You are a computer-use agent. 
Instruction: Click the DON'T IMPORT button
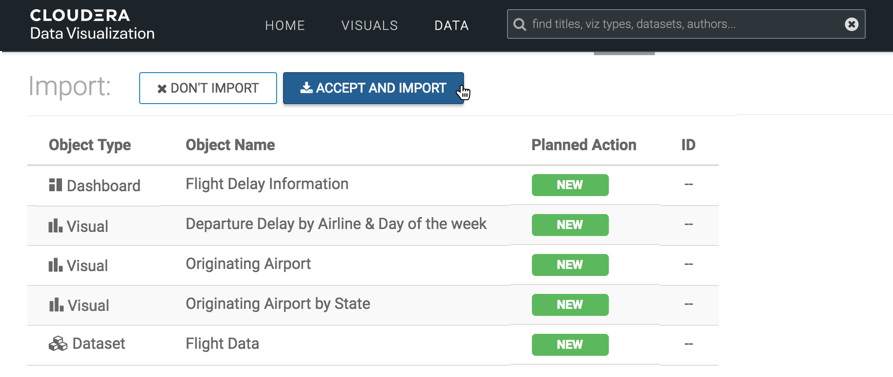[x=208, y=88]
